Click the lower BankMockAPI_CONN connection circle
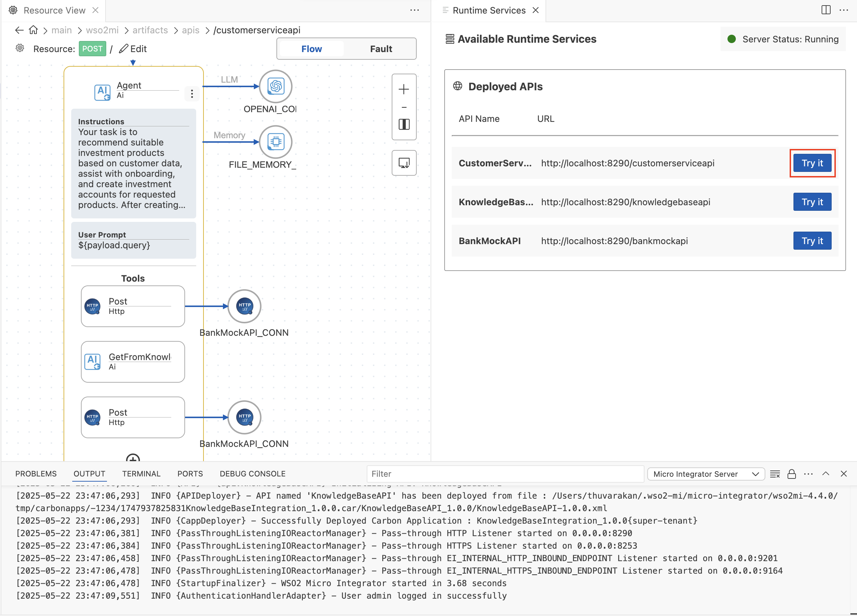 click(244, 417)
